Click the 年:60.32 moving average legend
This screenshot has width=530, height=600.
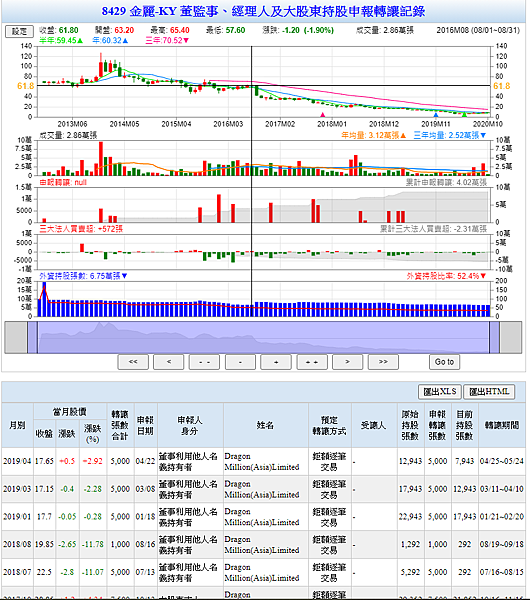coord(110,41)
